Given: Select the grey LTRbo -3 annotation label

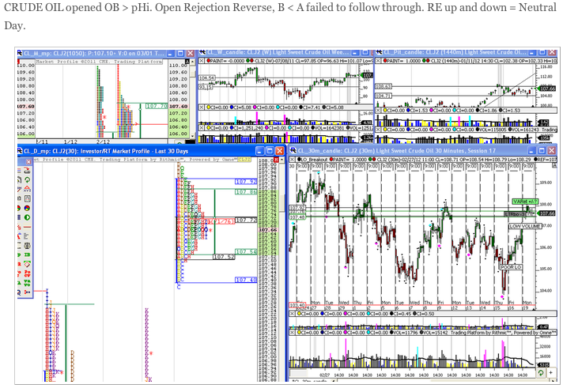Looking at the screenshot, I should [514, 214].
